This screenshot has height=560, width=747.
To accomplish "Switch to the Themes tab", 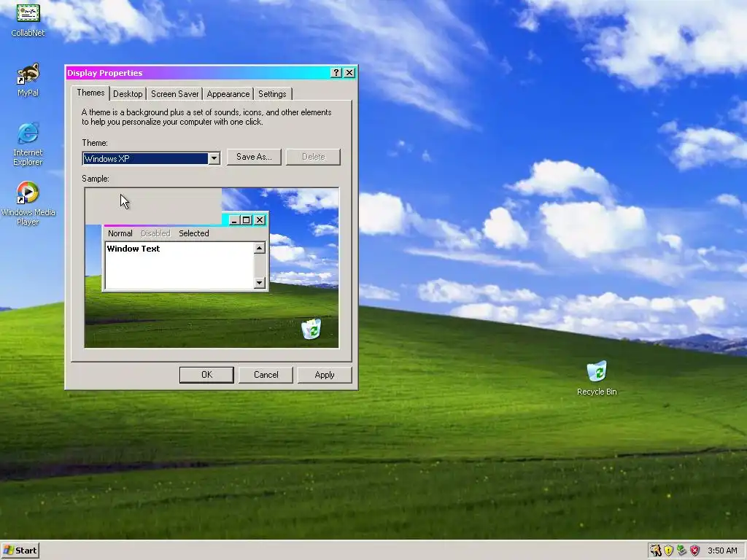I will pyautogui.click(x=90, y=93).
